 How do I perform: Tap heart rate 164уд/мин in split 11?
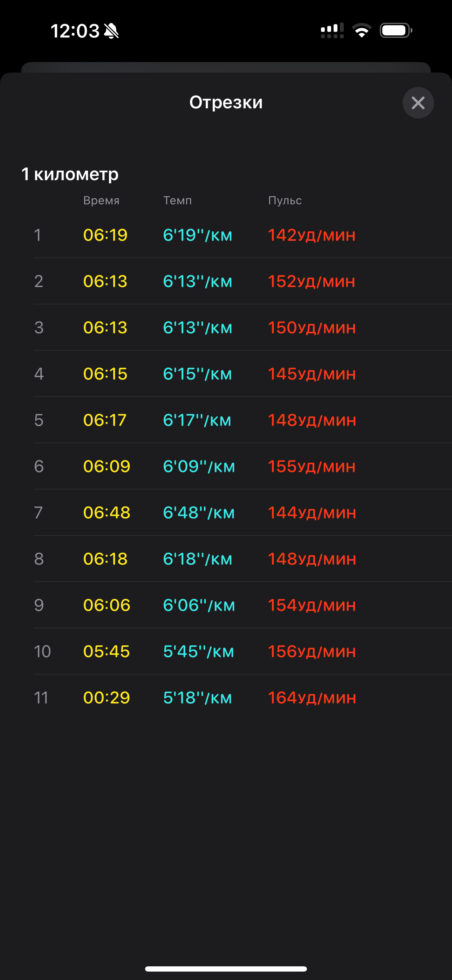312,698
